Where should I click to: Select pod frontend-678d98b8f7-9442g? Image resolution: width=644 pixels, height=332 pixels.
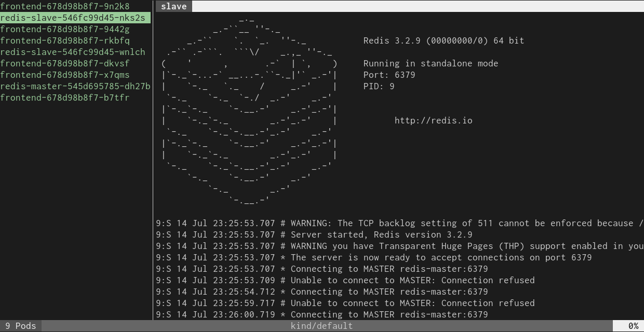[x=64, y=29]
